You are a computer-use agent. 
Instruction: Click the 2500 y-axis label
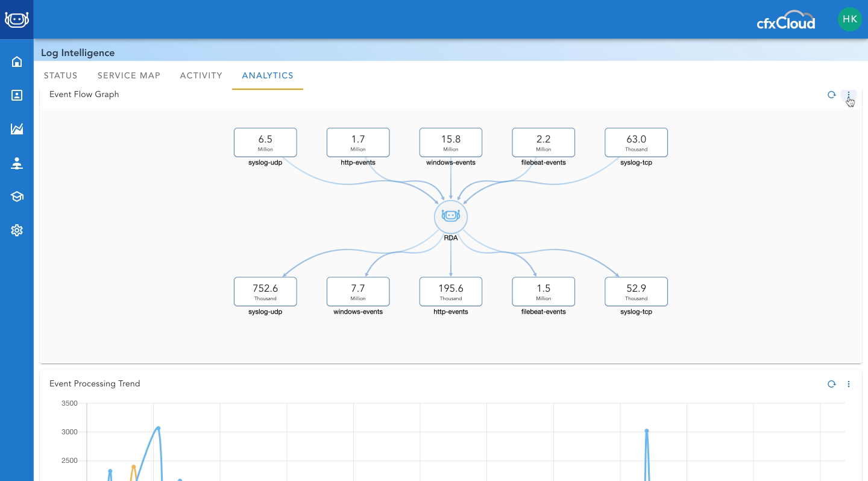click(69, 461)
